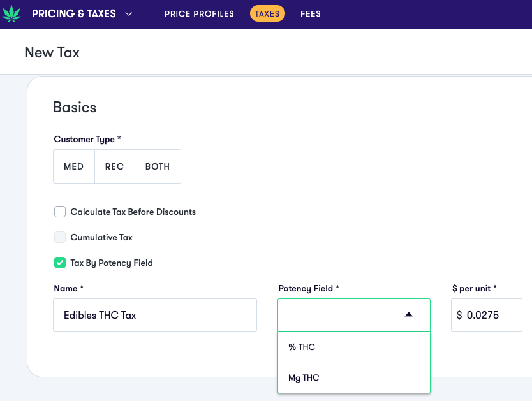Select BOTH customer type
This screenshot has height=401, width=532.
pyautogui.click(x=158, y=166)
